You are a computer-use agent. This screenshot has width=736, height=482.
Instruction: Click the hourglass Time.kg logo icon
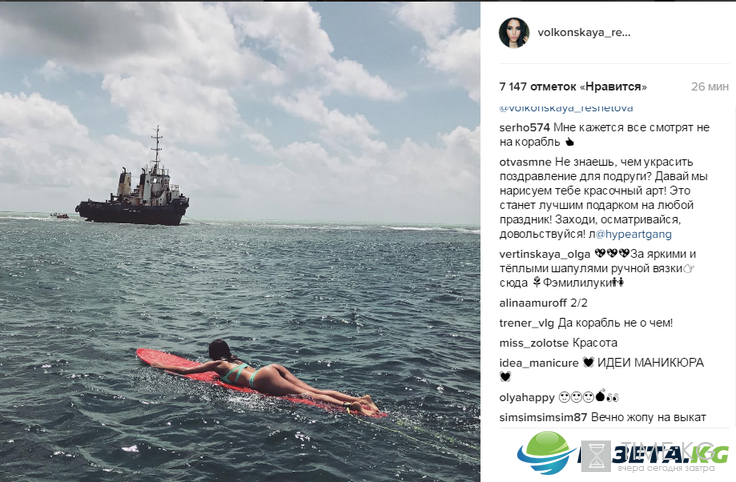point(596,456)
